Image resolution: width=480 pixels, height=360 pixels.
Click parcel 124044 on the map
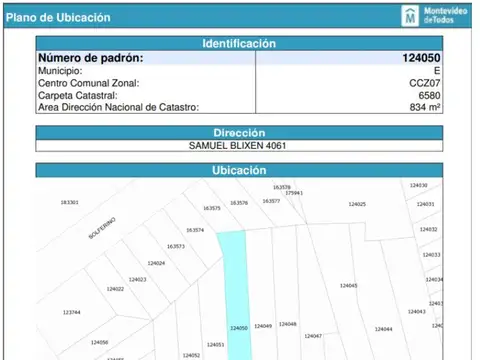[383, 329]
